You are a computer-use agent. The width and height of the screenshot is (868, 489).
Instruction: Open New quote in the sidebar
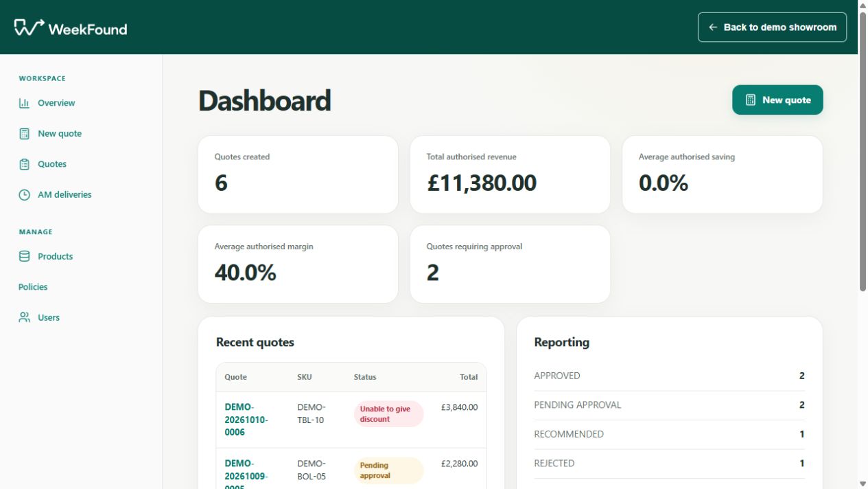tap(60, 134)
